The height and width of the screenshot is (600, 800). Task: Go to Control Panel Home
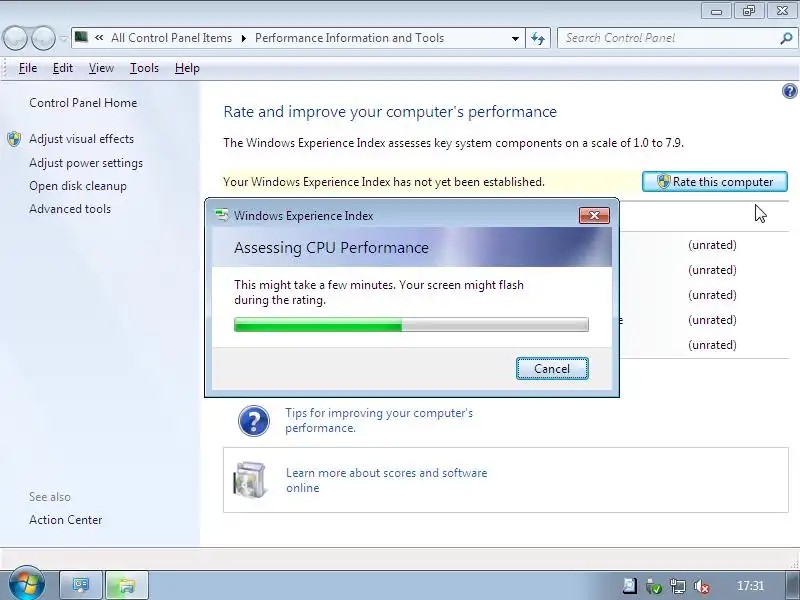[83, 103]
